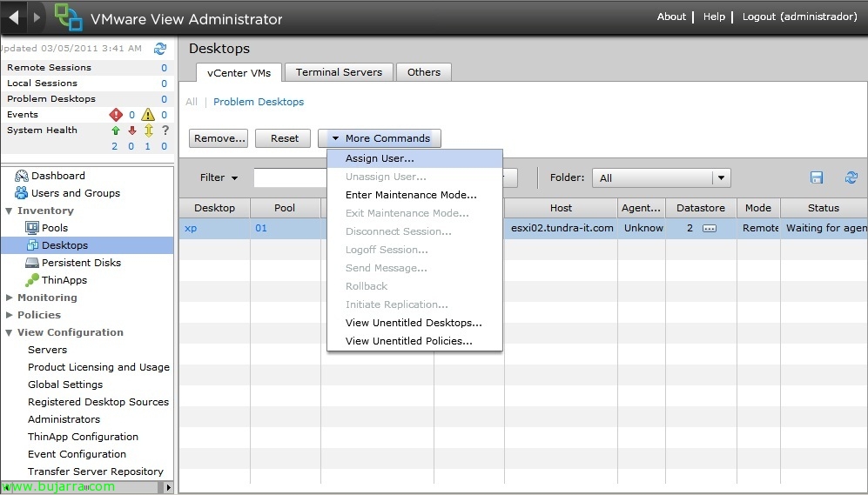Open Administrators configuration
The height and width of the screenshot is (495, 868).
(64, 419)
